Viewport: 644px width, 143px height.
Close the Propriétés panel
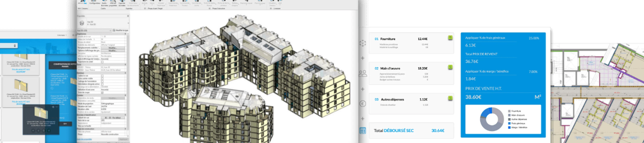click(x=128, y=16)
